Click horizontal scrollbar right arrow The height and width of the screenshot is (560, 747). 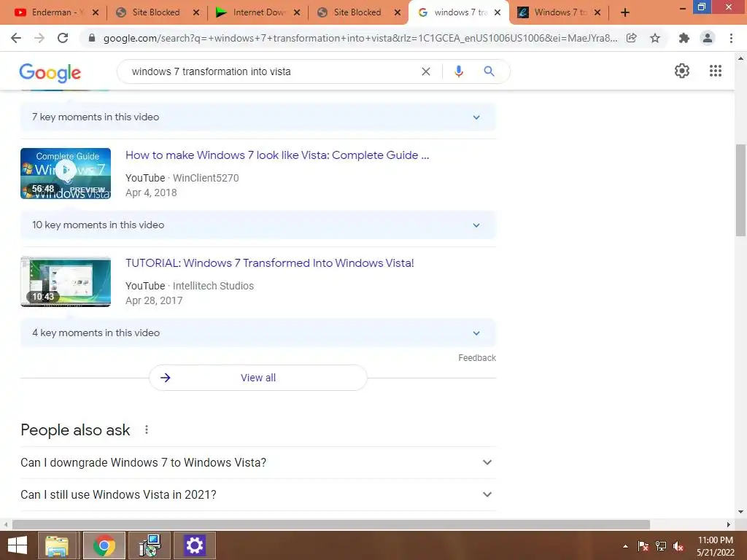[x=729, y=524]
